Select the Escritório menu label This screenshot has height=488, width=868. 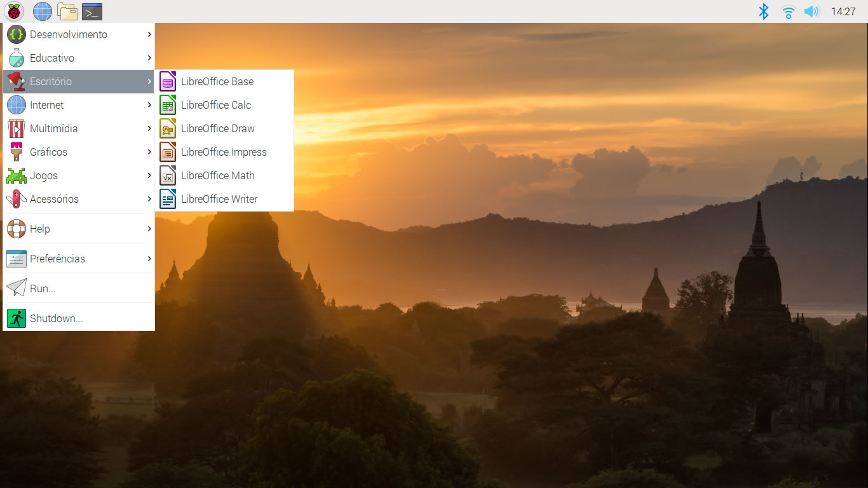point(51,81)
